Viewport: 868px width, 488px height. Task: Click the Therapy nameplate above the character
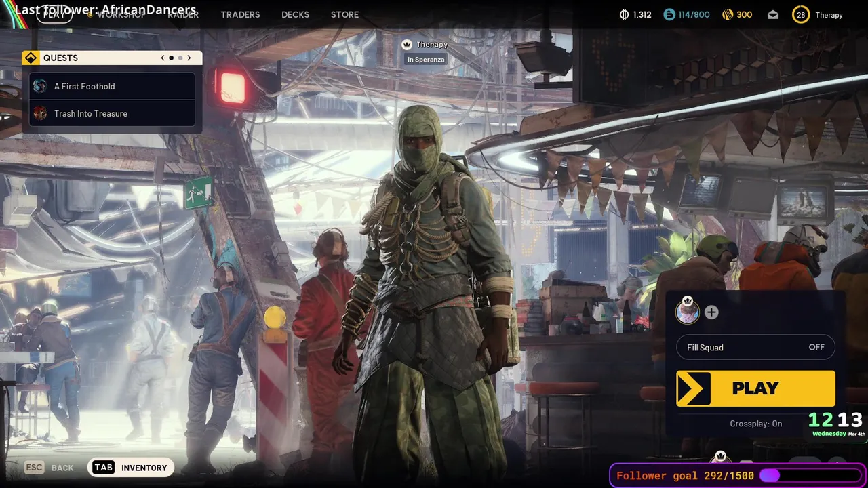(x=432, y=45)
